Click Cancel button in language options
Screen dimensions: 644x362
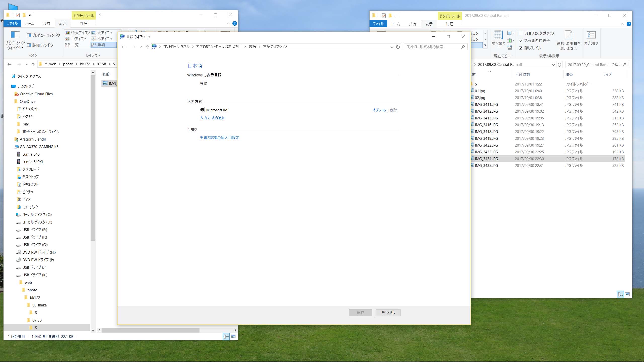(x=388, y=312)
